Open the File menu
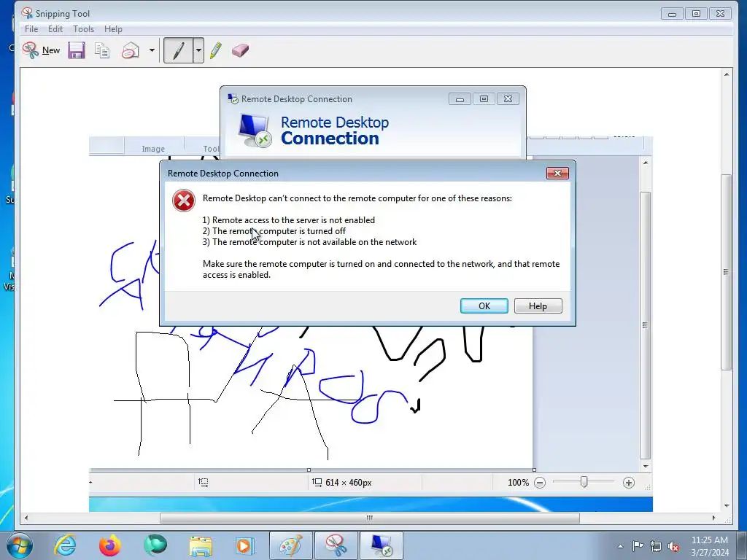747x560 pixels. pyautogui.click(x=31, y=29)
